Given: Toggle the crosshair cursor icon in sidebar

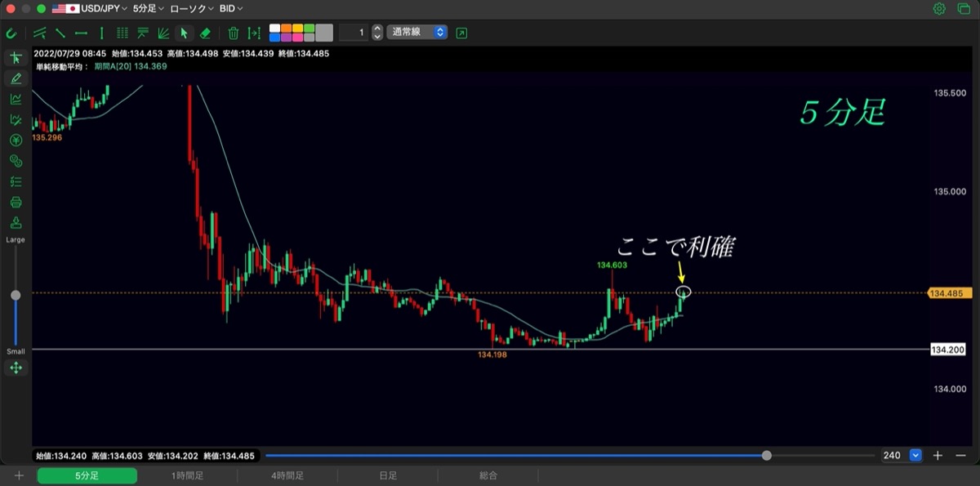Looking at the screenshot, I should (x=16, y=58).
